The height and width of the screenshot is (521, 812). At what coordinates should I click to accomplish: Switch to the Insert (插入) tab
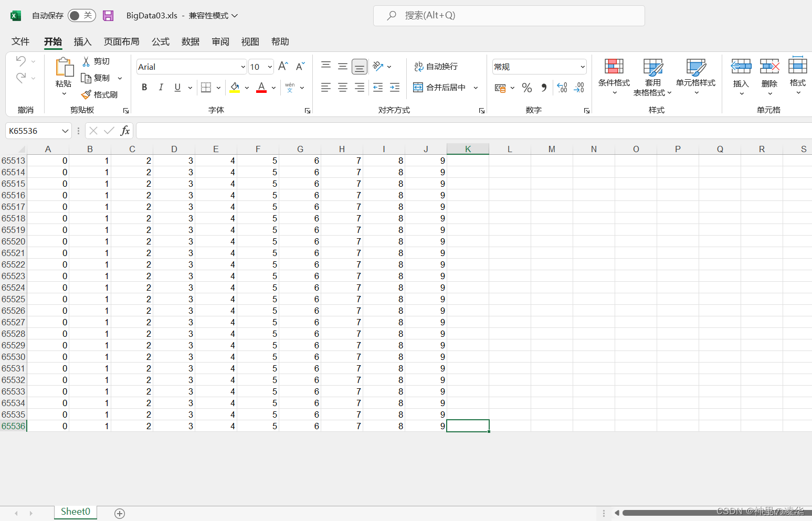82,41
